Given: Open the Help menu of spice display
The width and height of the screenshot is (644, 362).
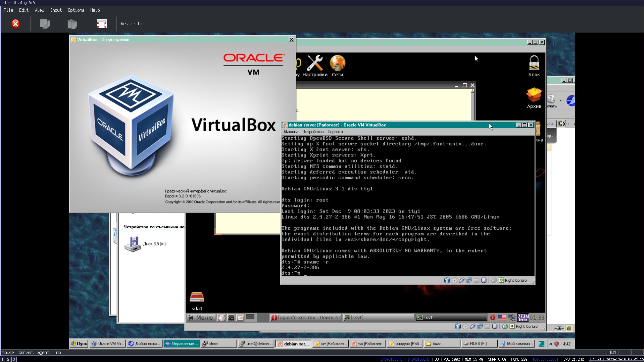Looking at the screenshot, I should pyautogui.click(x=95, y=10).
